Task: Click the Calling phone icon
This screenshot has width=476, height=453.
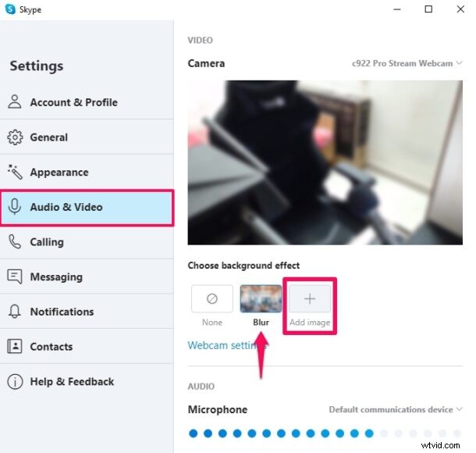Action: click(x=15, y=242)
